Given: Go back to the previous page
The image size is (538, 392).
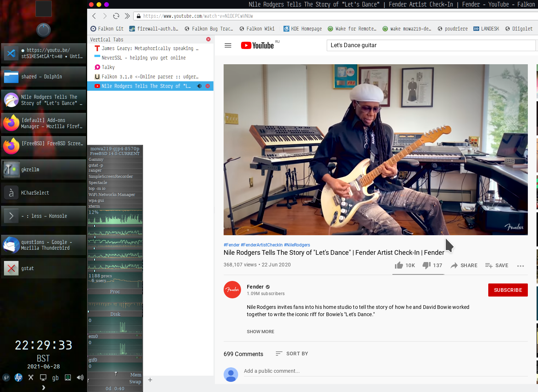Looking at the screenshot, I should point(94,16).
